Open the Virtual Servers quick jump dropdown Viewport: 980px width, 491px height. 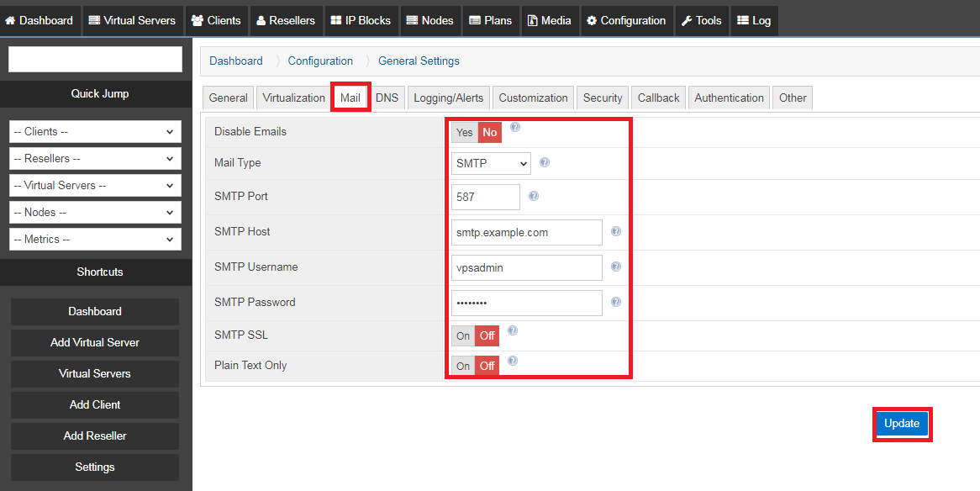[95, 186]
